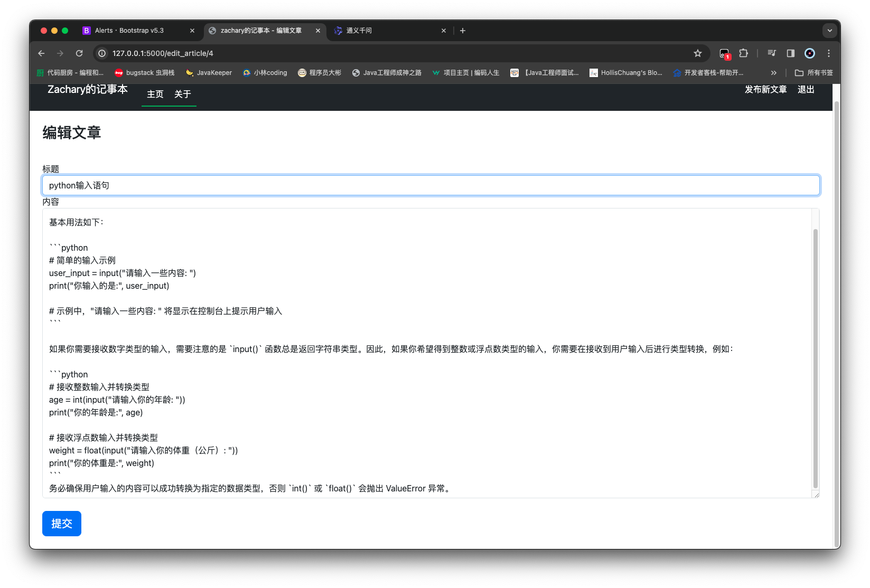Viewport: 870px width, 588px height.
Task: Switch to Alerts · Bootstrap v5.3 tab
Action: tap(129, 31)
